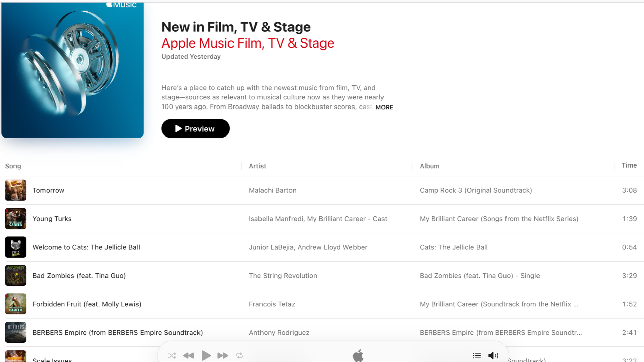644x362 pixels.
Task: Select the song title Tomorrow
Action: pos(48,190)
